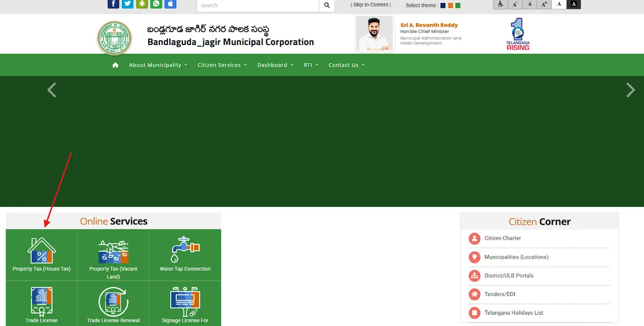Image resolution: width=644 pixels, height=326 pixels.
Task: Open the Facebook social media page
Action: tap(113, 4)
